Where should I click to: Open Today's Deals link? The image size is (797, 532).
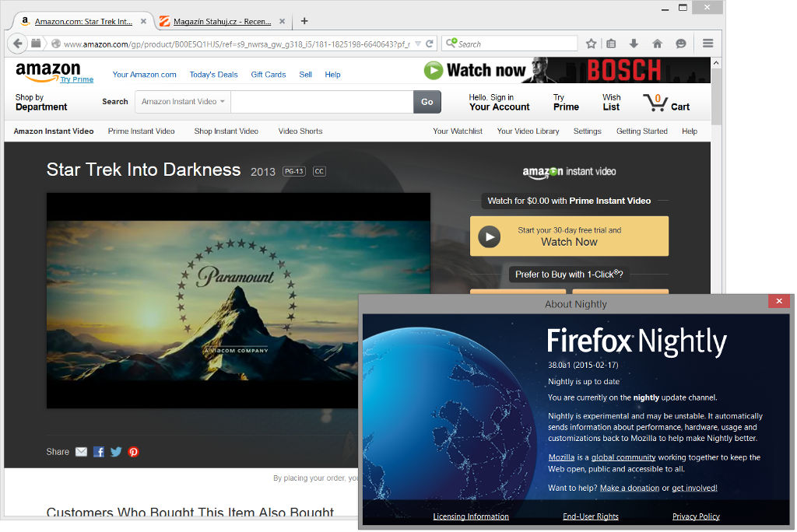[x=213, y=74]
